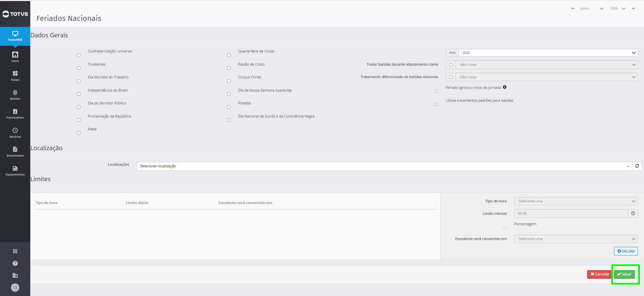The image size is (644, 296).
Task: Open Equipamentos in the sidebar
Action: 15,170
